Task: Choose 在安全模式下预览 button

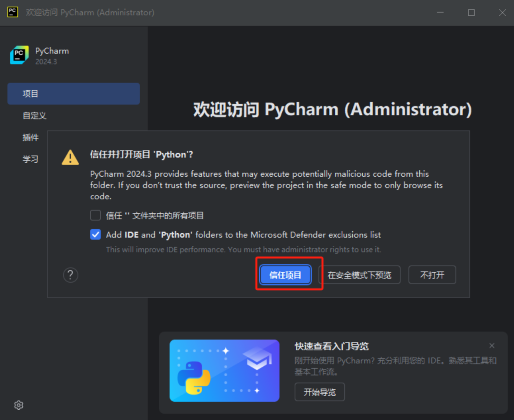Action: click(x=360, y=275)
